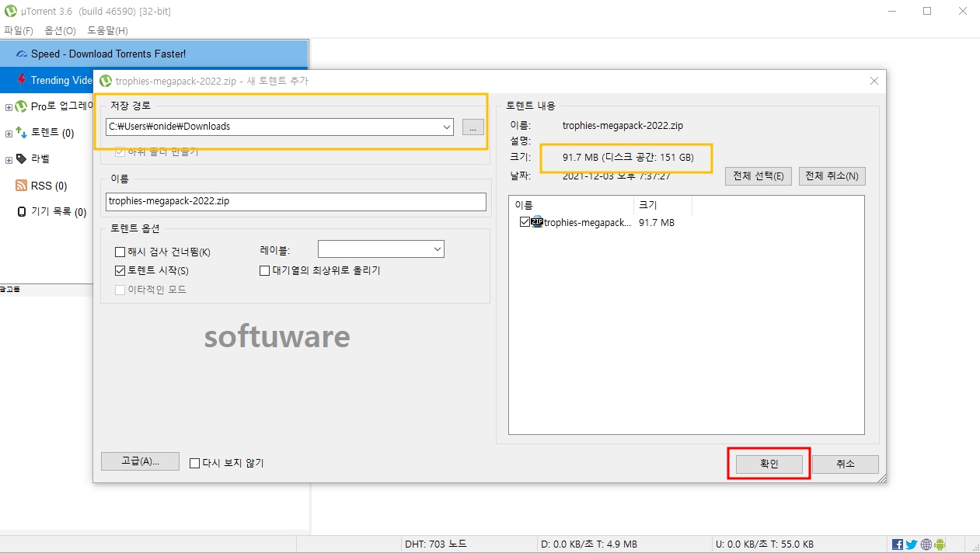Select 기기 목록 (0) in the sidebar

click(58, 211)
